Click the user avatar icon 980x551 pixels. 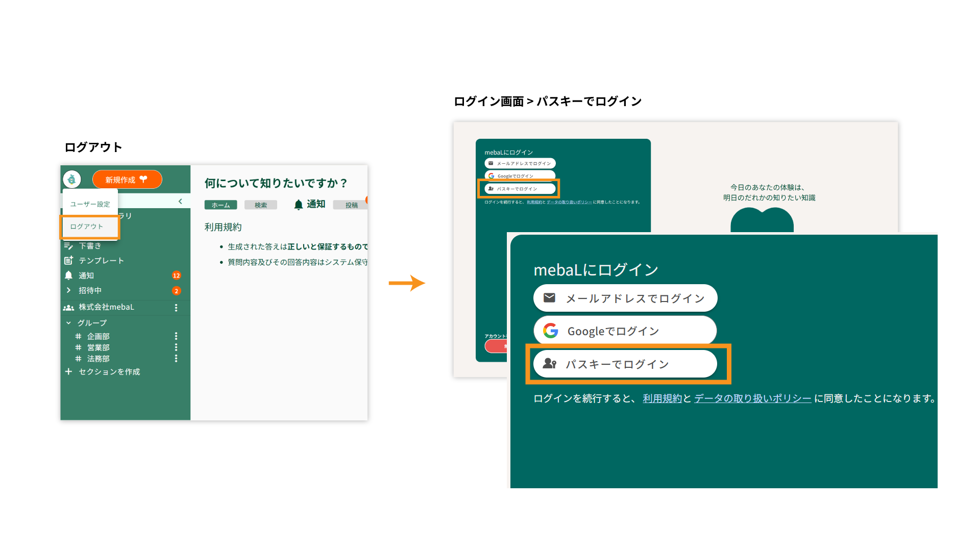pyautogui.click(x=72, y=179)
